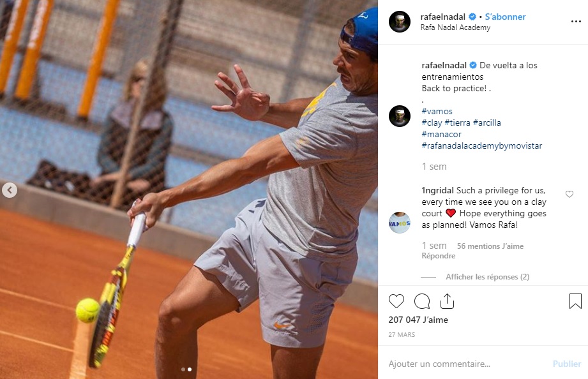Viewport: 588px width, 379px height.
Task: Click the S'abonner follow button
Action: pos(505,17)
